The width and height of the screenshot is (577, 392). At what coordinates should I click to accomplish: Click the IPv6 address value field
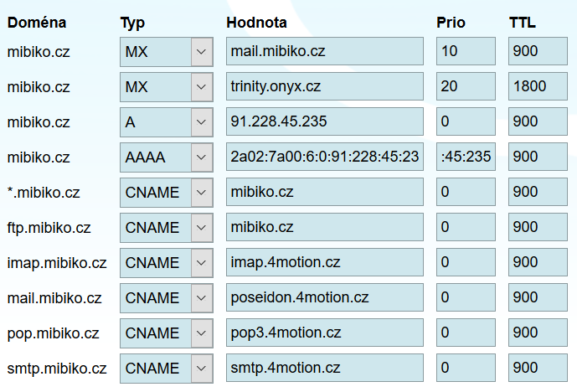pos(325,157)
